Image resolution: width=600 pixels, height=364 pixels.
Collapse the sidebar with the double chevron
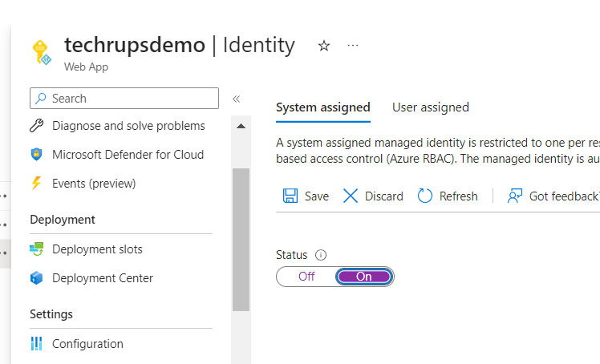[237, 99]
